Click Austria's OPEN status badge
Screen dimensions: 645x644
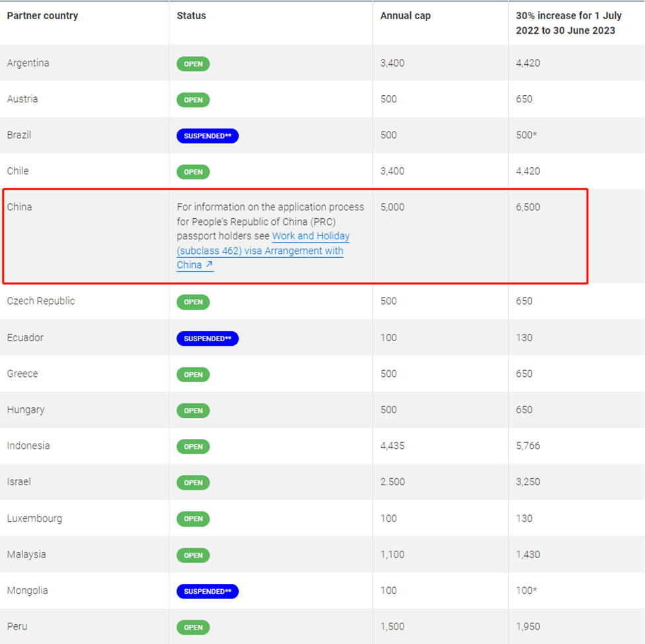point(193,100)
